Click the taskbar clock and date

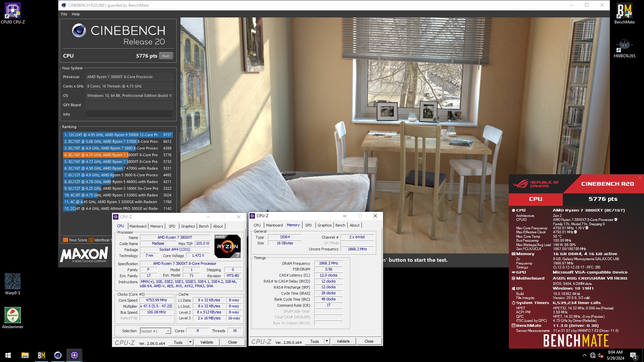click(x=615, y=355)
